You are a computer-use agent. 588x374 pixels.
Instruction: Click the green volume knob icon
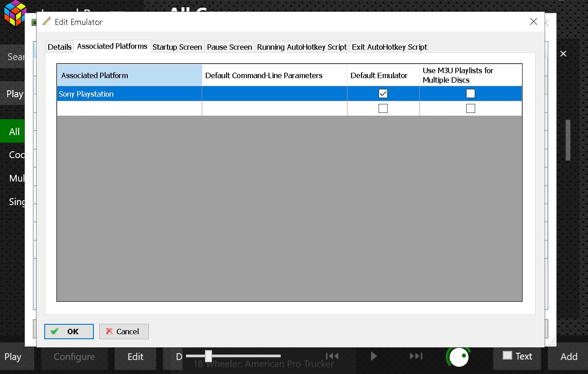point(459,357)
